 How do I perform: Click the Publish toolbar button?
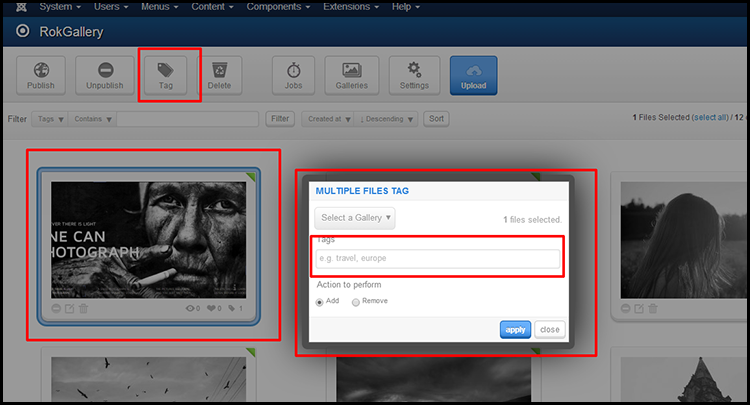(41, 76)
